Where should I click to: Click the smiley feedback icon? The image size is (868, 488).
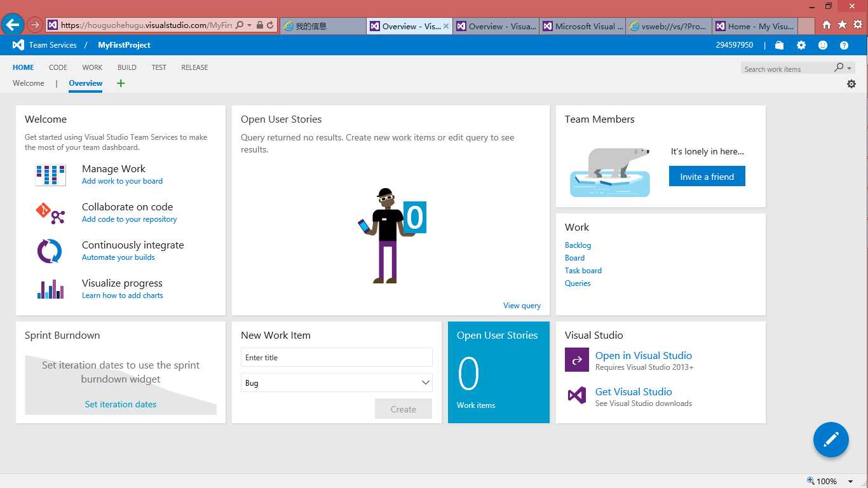(x=823, y=45)
